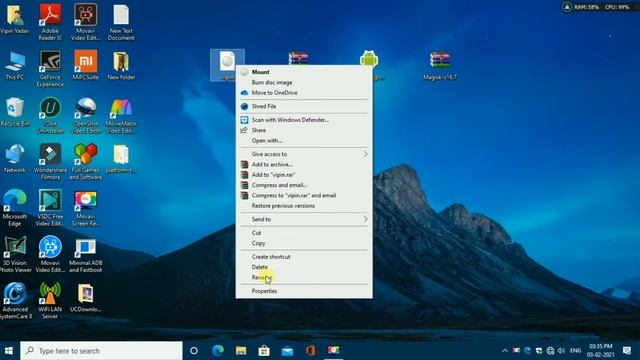Expand the Send to submenu
The image size is (640, 360).
point(304,219)
